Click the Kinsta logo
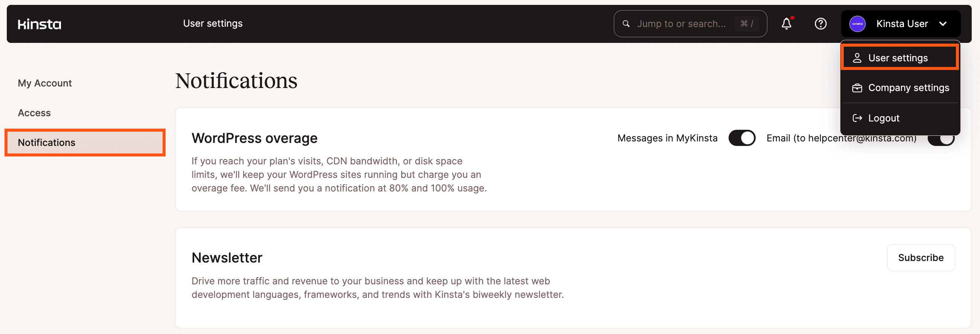980x334 pixels. (39, 24)
